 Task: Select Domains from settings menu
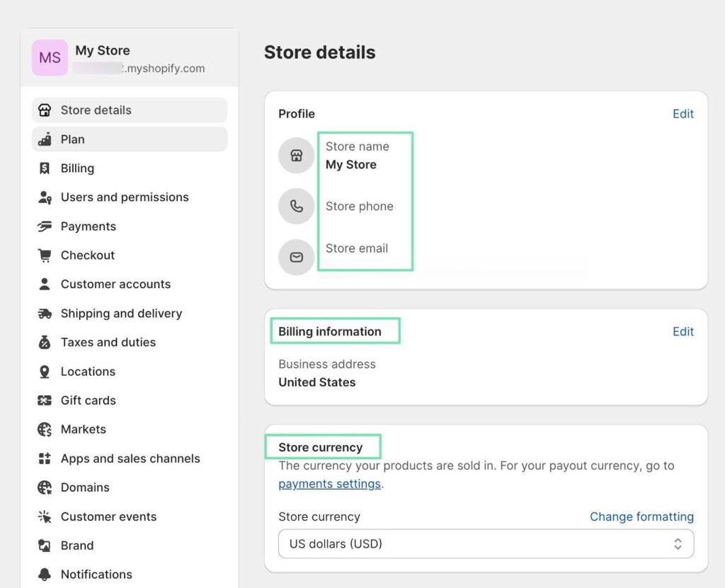point(85,488)
